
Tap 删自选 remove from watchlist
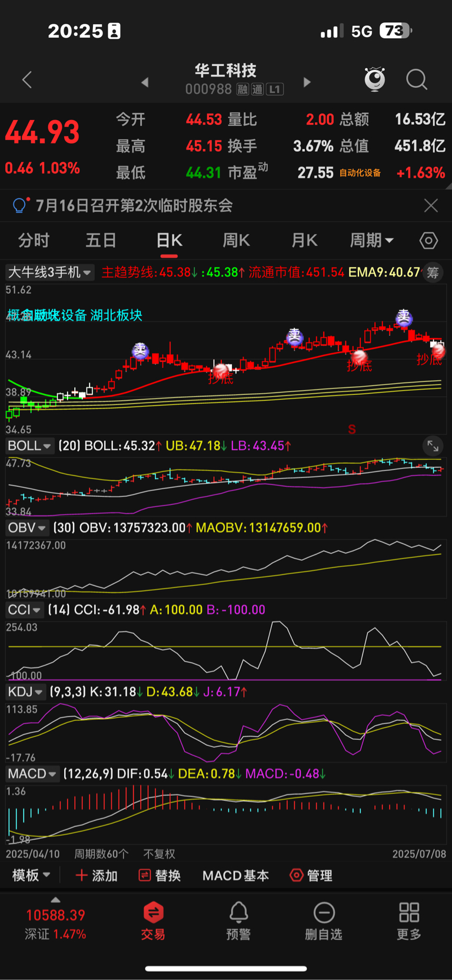pyautogui.click(x=324, y=921)
